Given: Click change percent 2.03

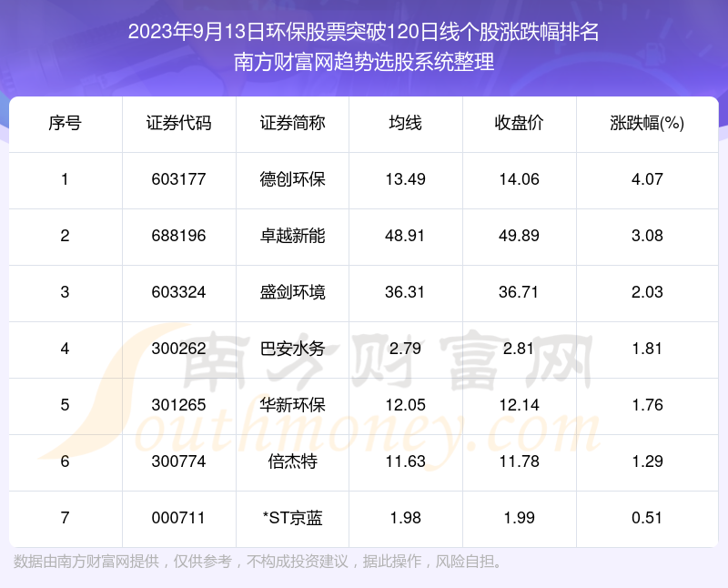Looking at the screenshot, I should point(647,292).
